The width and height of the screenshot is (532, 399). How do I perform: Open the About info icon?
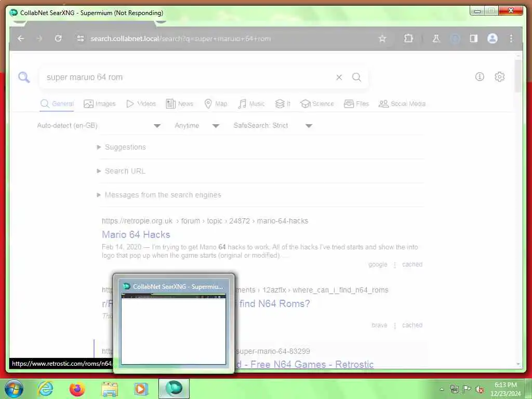[480, 77]
